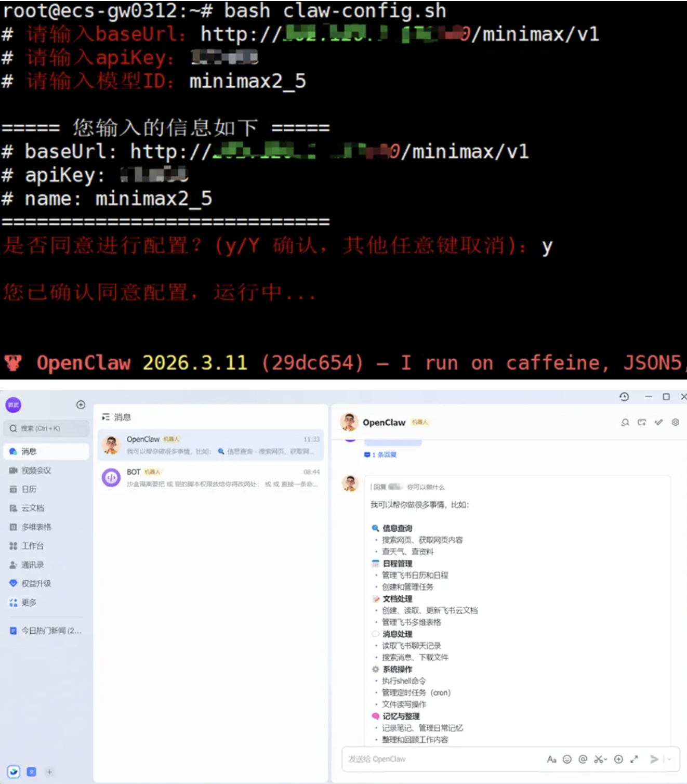Viewport: 687px width, 784px height.
Task: Collapse the 消息 list using the header icon
Action: [106, 417]
